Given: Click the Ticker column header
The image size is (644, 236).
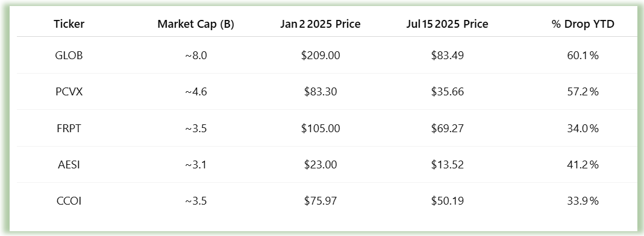Looking at the screenshot, I should [69, 24].
